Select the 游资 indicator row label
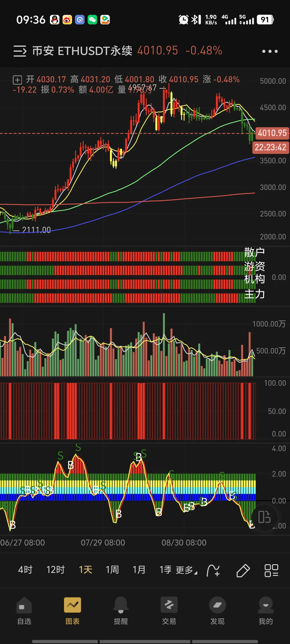The image size is (290, 644). [x=255, y=266]
